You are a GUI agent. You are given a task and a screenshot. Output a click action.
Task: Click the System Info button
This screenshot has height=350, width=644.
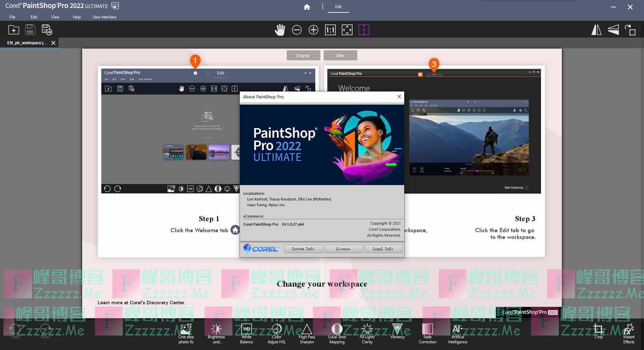[x=303, y=249]
